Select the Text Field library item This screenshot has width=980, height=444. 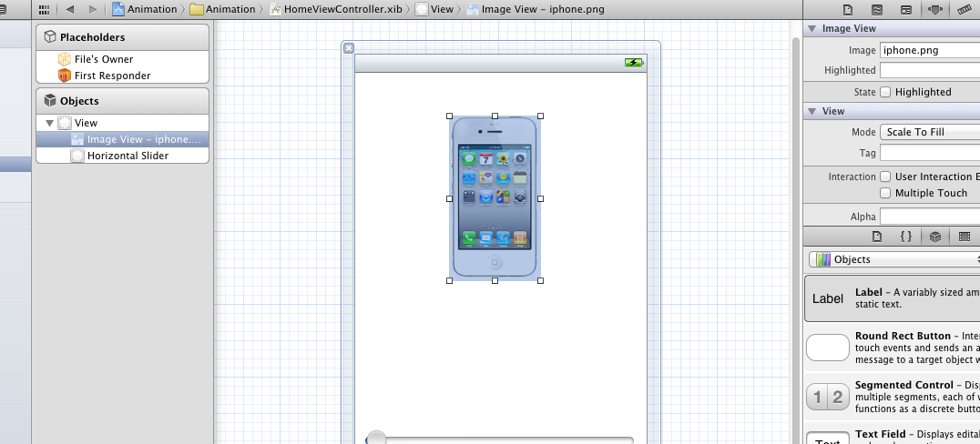(x=893, y=434)
